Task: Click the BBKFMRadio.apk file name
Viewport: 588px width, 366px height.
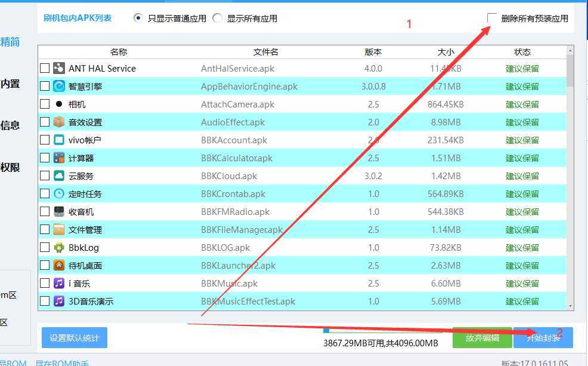Action: [235, 212]
